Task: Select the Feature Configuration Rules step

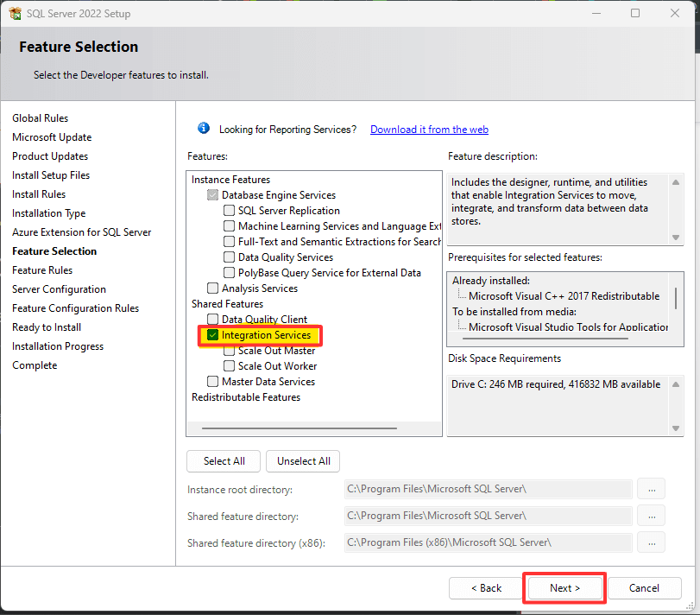Action: click(x=75, y=308)
